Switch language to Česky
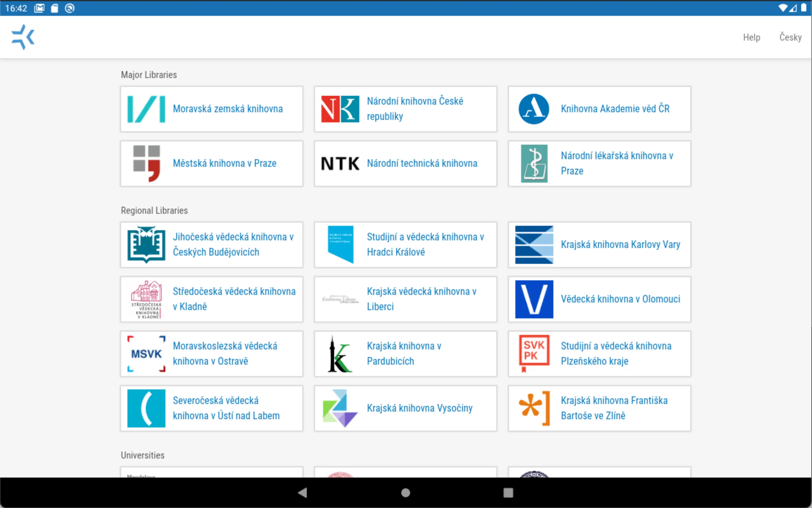 (x=790, y=37)
